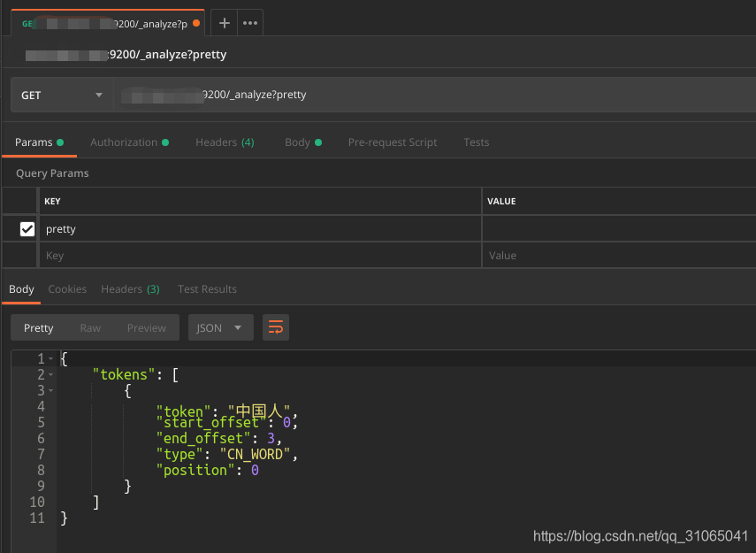Collapse JSON root object at line 1
756x553 pixels.
[51, 358]
